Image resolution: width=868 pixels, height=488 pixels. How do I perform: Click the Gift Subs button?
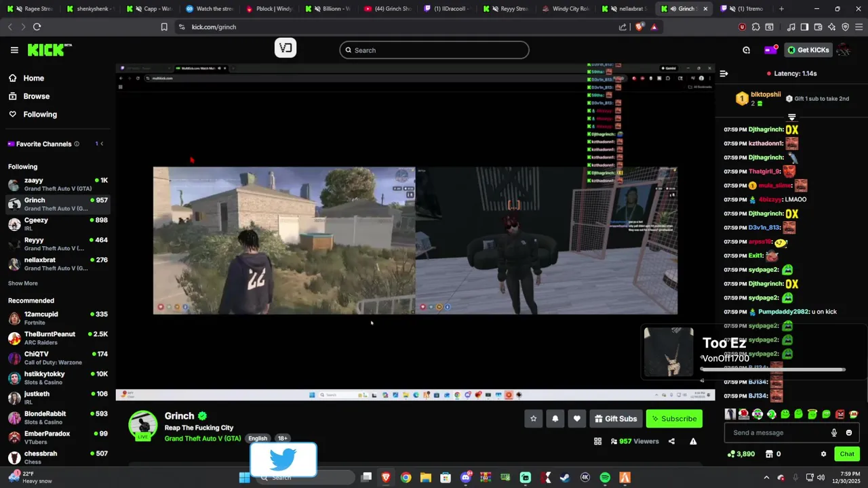(x=616, y=419)
